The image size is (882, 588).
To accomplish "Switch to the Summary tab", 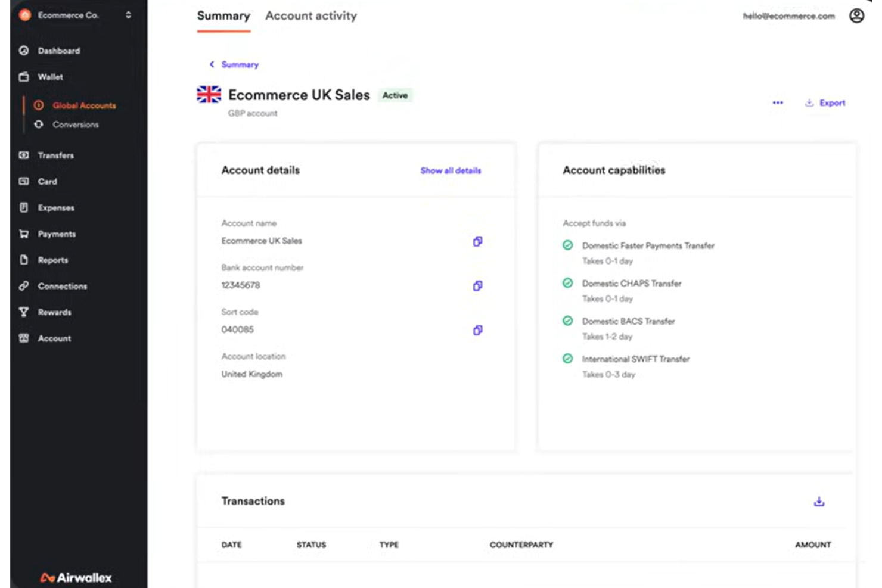I will 223,16.
